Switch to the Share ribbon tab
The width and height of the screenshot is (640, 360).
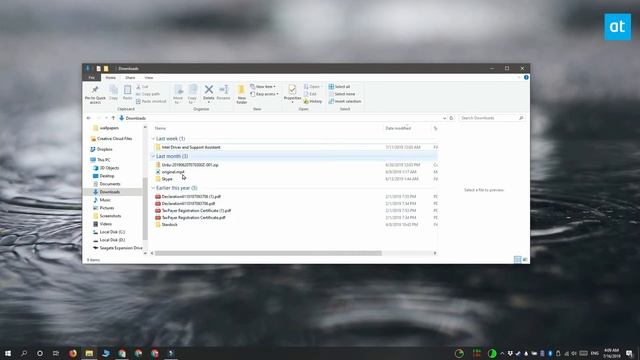pyautogui.click(x=130, y=78)
